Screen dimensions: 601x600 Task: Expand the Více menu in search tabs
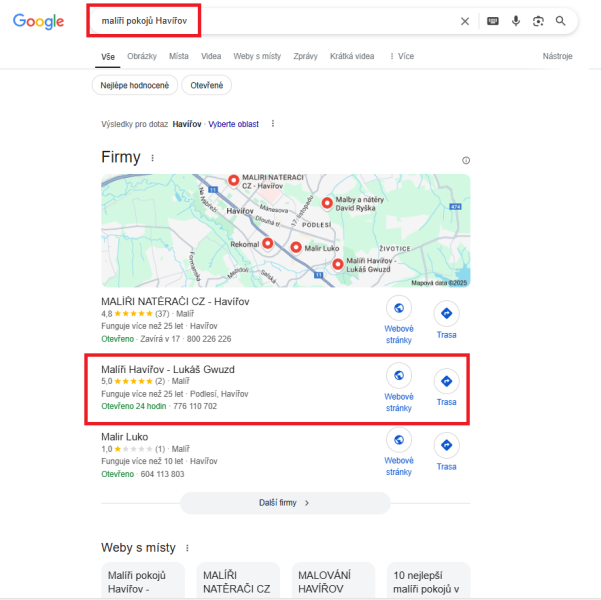[x=402, y=56]
